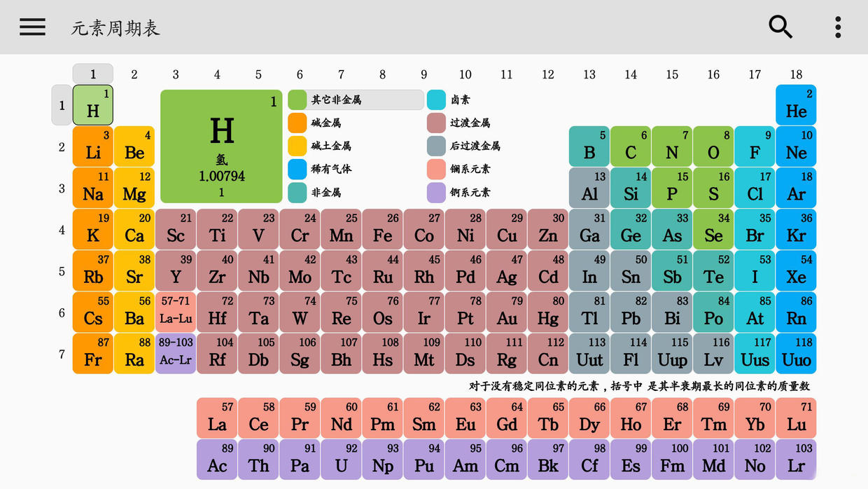868x489 pixels.
Task: Select iron element Fe
Action: pyautogui.click(x=382, y=229)
